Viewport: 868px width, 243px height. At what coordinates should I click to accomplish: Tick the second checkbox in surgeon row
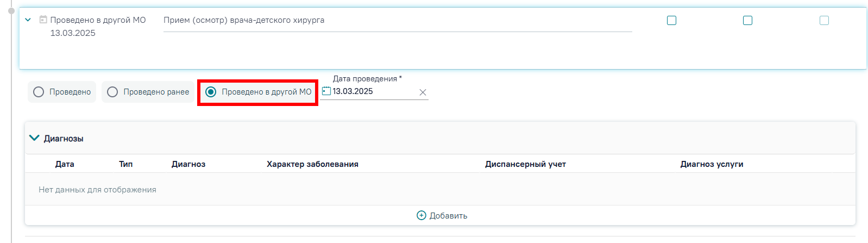tap(747, 20)
